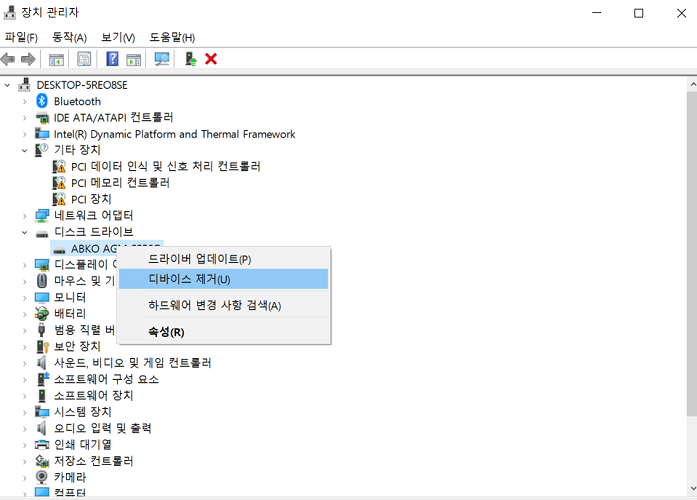Click warning icon beside PCI 메모리 컨트롤러
This screenshot has height=500, width=697.
pos(59,183)
